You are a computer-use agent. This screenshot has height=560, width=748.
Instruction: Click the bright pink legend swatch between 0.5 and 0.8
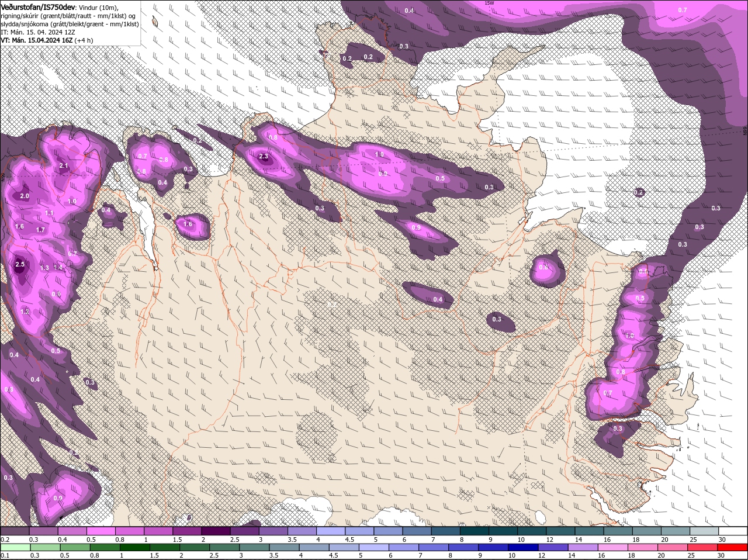pos(101,531)
